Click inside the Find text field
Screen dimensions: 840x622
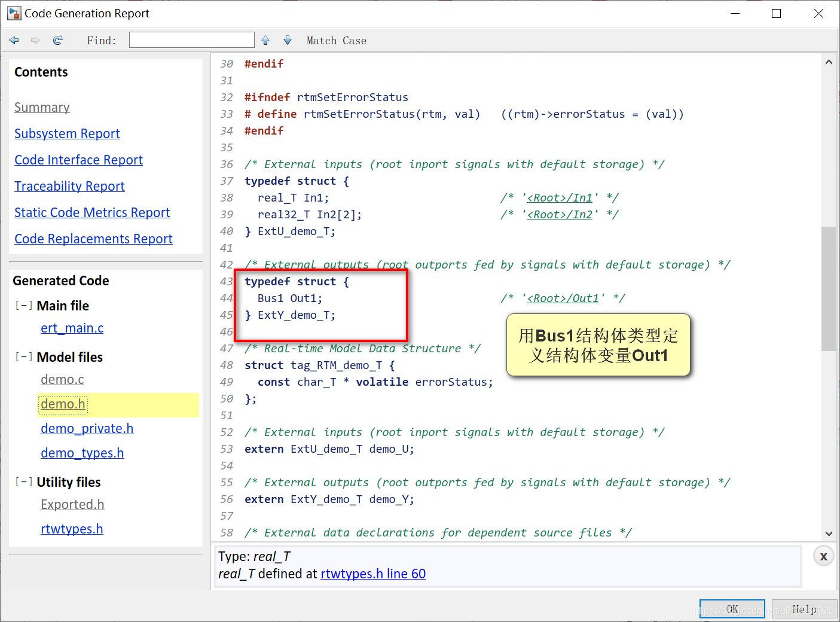click(x=192, y=40)
